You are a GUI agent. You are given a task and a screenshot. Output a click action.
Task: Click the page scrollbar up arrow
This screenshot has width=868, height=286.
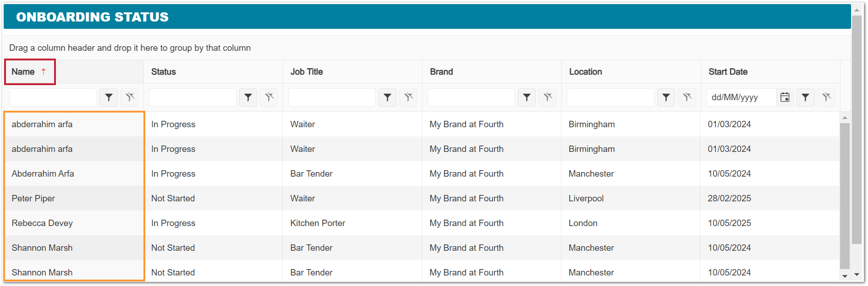(x=857, y=10)
